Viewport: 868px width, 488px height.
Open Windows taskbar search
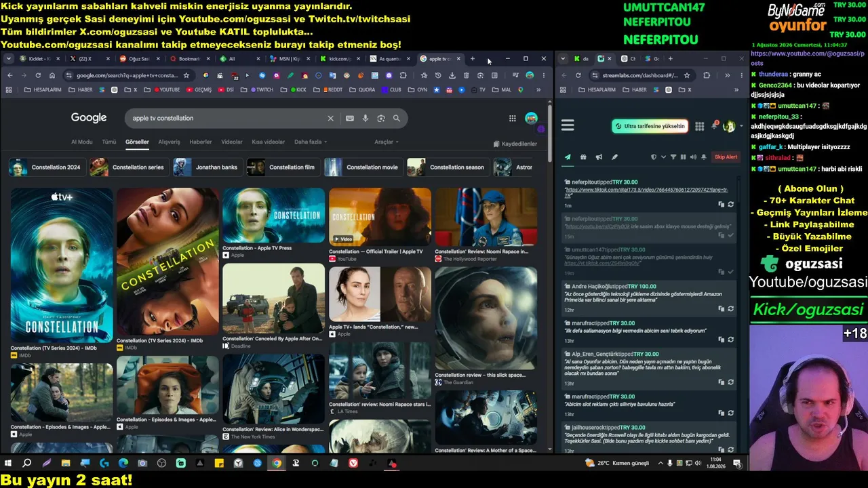click(27, 464)
